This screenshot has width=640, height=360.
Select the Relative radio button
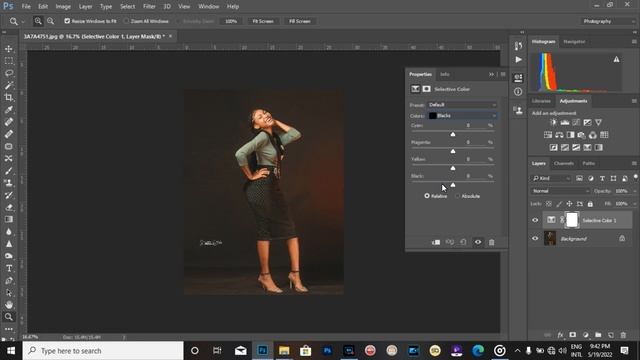[427, 196]
